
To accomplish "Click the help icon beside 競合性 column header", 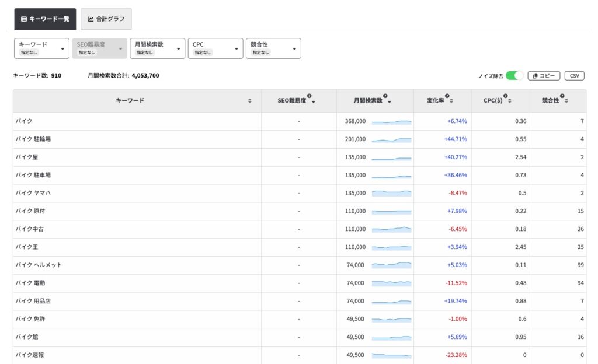I will 562,96.
